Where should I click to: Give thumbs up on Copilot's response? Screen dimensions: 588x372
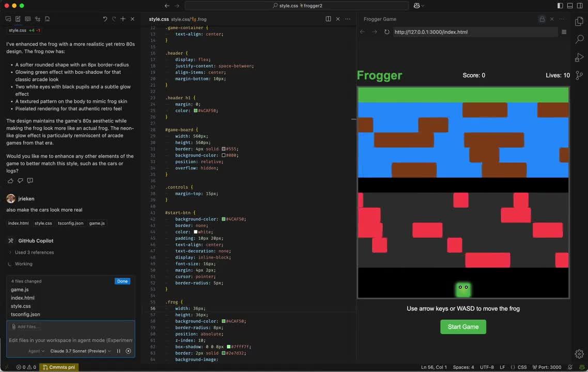10,180
